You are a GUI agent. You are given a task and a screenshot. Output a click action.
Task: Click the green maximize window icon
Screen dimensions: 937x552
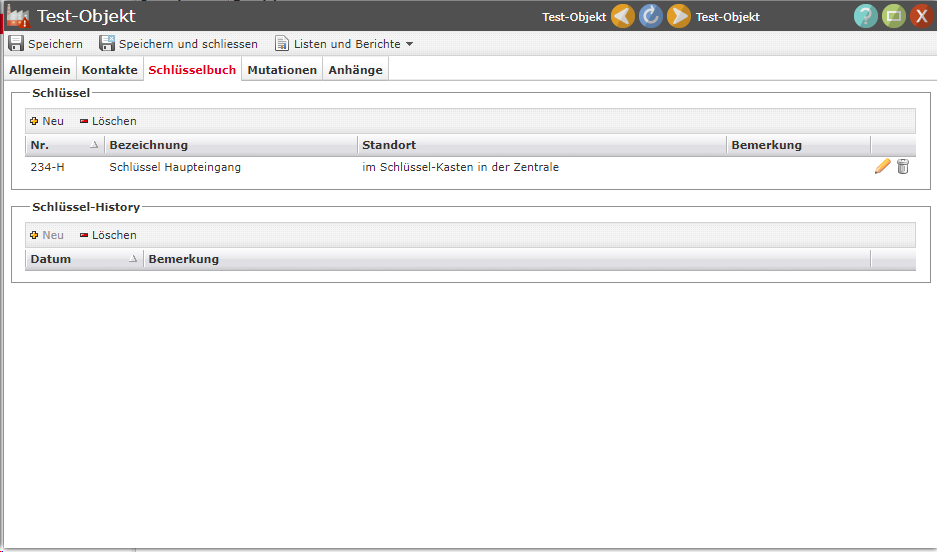(x=893, y=16)
